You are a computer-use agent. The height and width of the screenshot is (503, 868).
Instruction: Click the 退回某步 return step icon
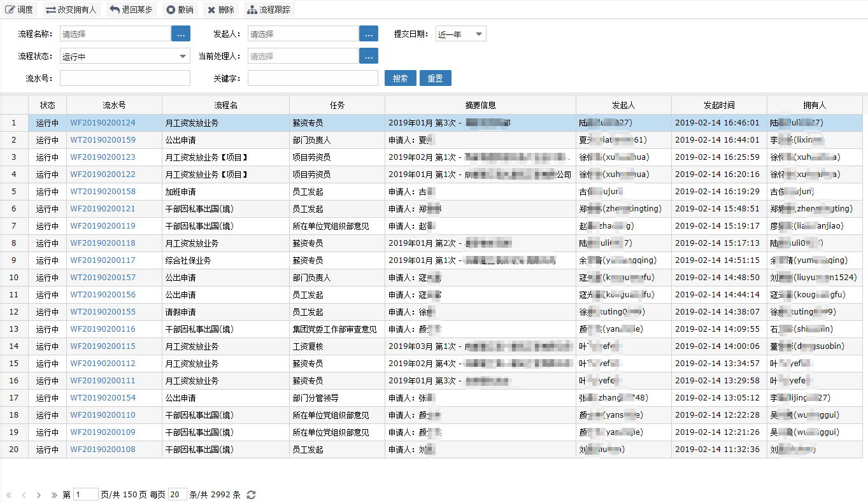click(115, 10)
